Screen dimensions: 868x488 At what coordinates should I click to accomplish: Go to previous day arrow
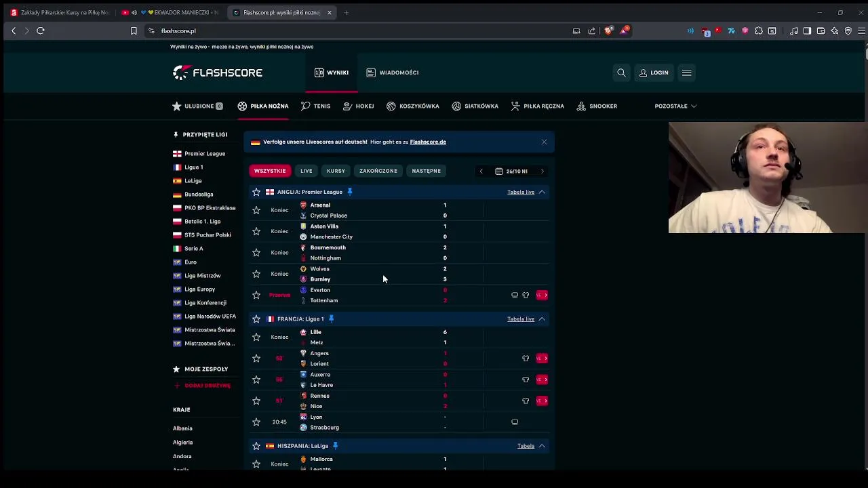[481, 171]
